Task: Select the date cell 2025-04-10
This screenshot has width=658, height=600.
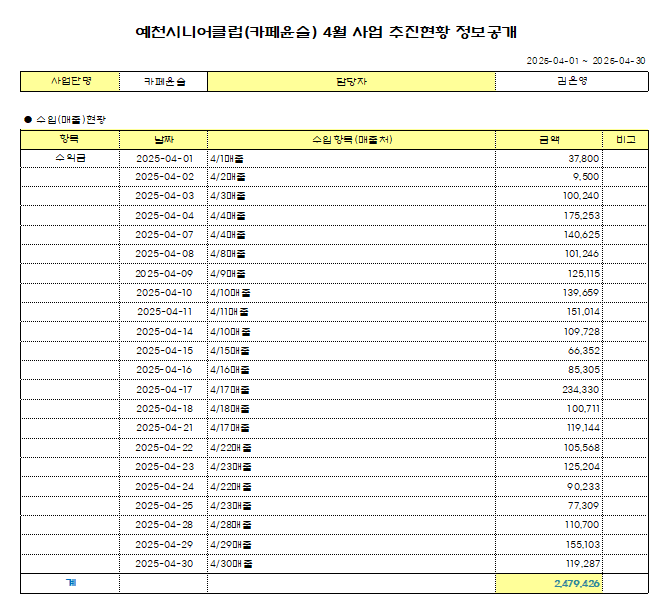Action: [x=164, y=292]
